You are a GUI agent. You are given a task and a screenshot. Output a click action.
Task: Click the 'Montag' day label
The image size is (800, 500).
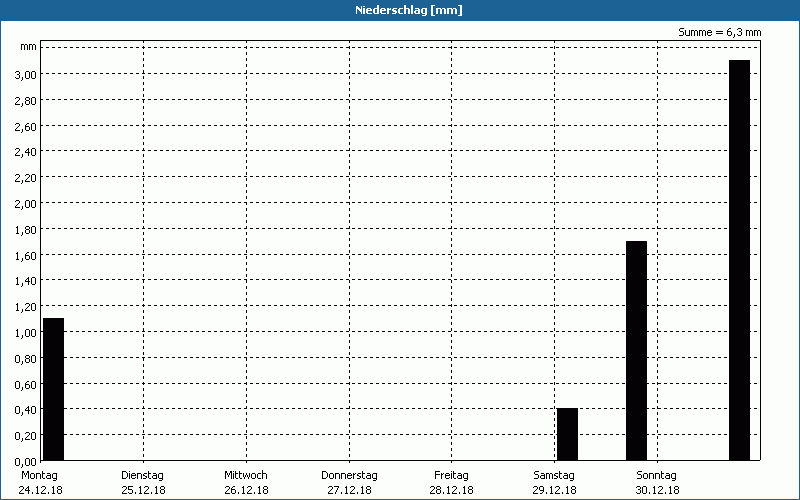point(39,476)
